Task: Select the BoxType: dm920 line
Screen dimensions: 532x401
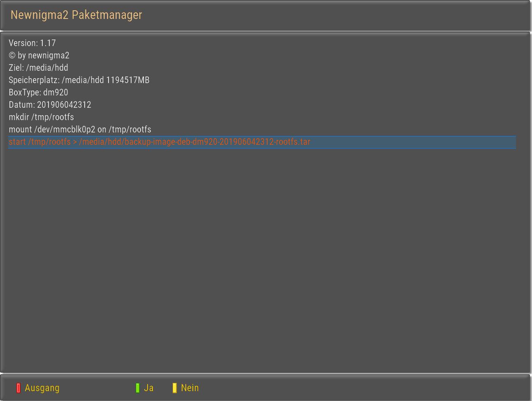Action: pyautogui.click(x=38, y=93)
